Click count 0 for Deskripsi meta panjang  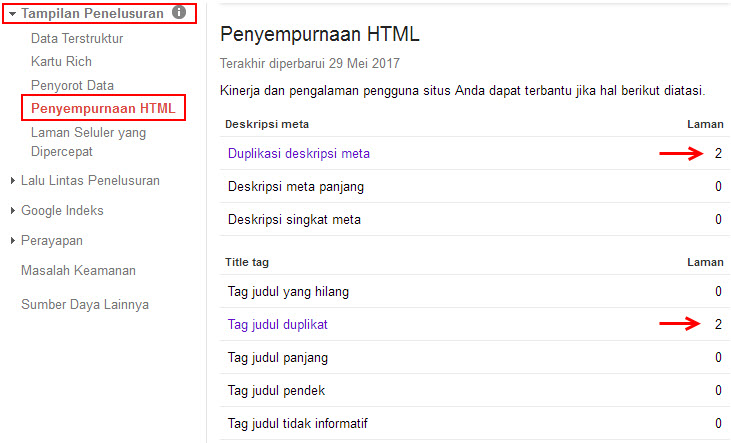(x=718, y=186)
